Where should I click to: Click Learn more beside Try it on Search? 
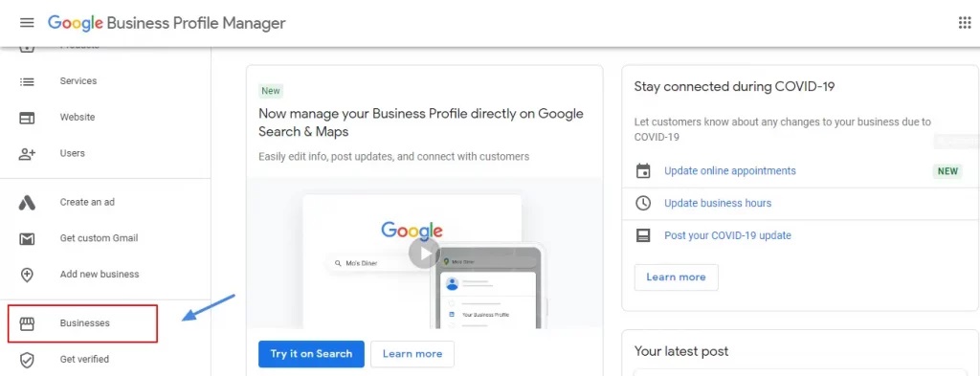tap(412, 354)
